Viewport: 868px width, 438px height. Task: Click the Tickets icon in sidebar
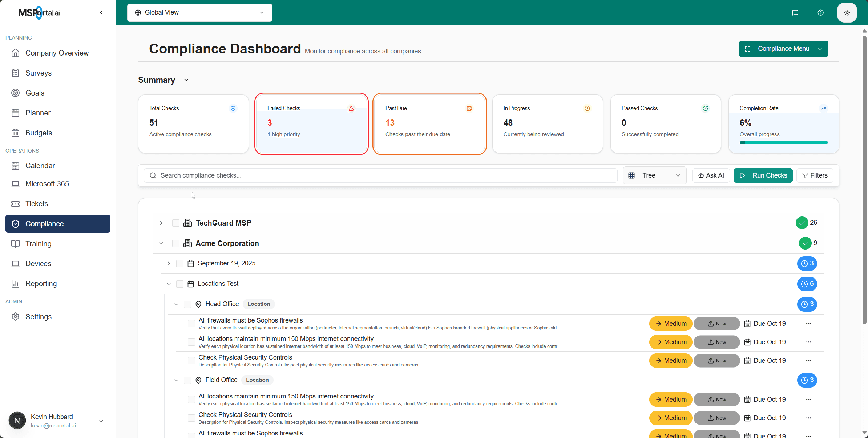16,204
